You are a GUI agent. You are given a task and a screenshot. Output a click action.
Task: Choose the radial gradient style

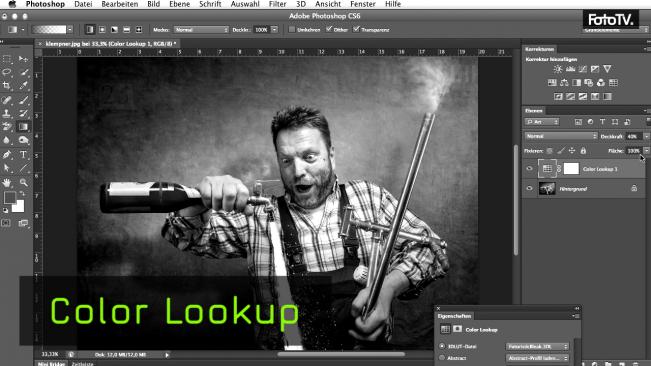[102, 29]
